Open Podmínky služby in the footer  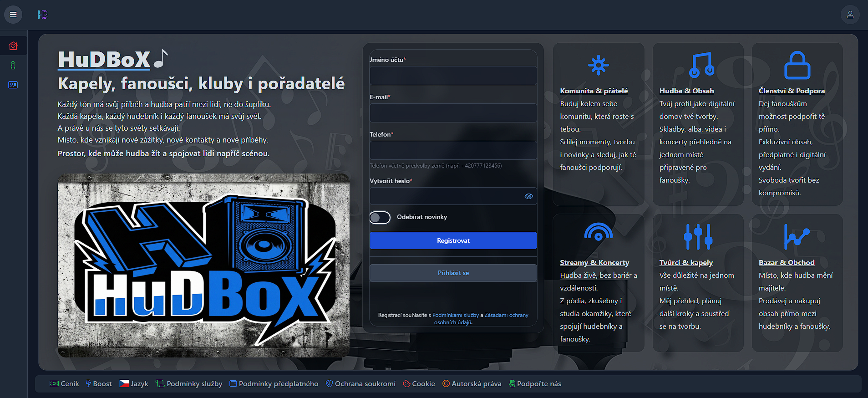189,383
